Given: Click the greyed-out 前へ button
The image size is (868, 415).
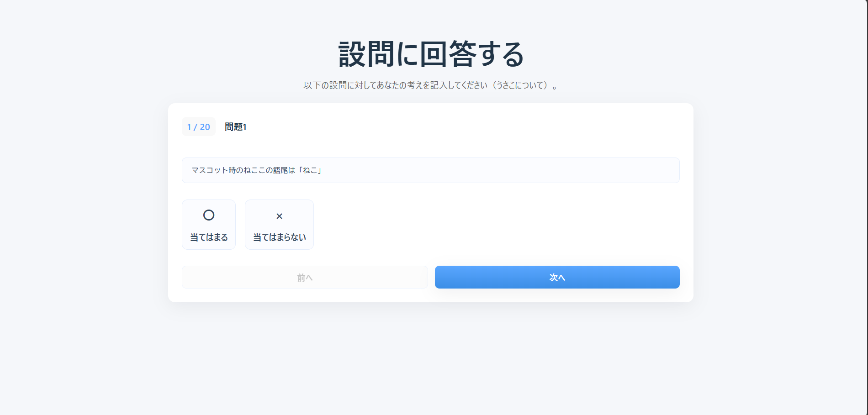Looking at the screenshot, I should pyautogui.click(x=305, y=277).
